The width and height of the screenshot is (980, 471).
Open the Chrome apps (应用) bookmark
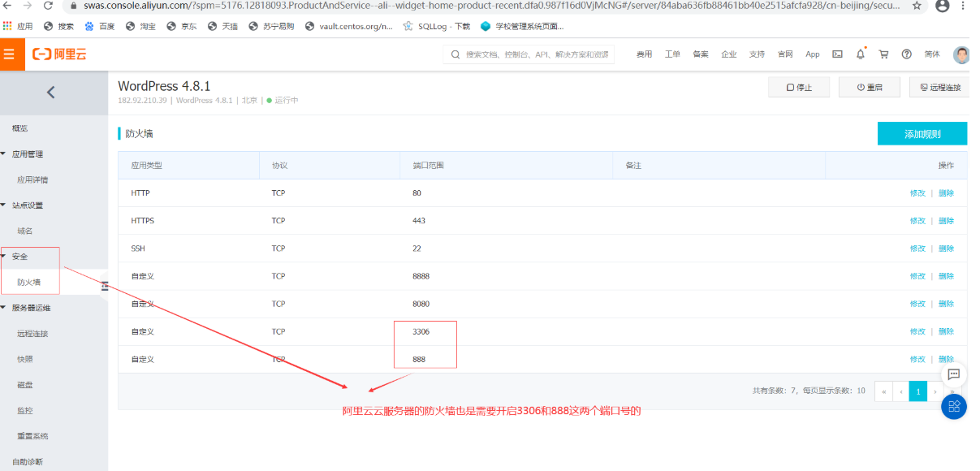click(19, 26)
